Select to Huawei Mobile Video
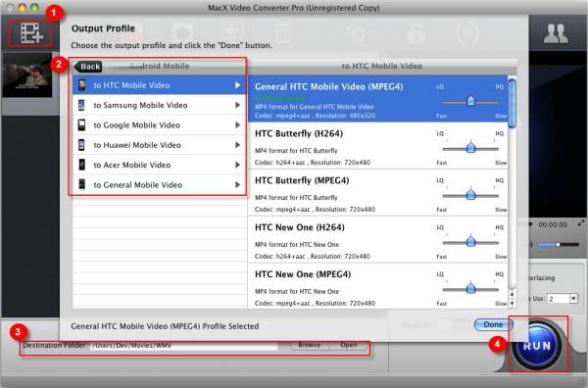The height and width of the screenshot is (388, 588). pos(160,145)
